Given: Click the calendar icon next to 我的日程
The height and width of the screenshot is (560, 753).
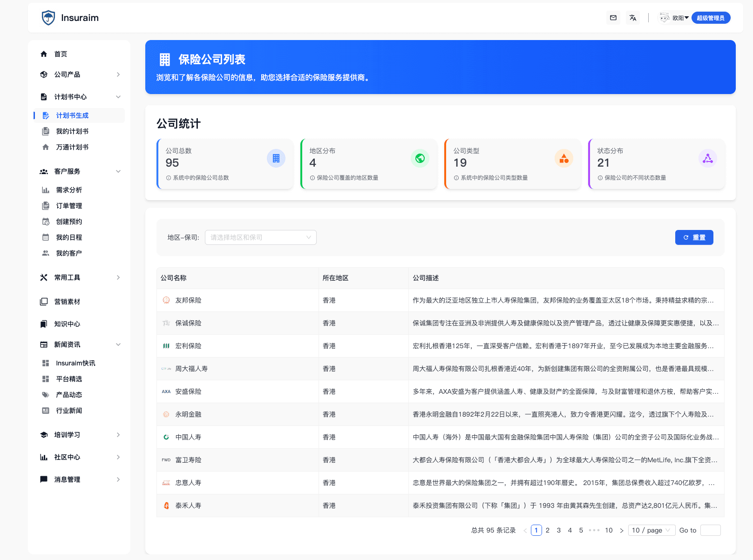Looking at the screenshot, I should click(45, 237).
